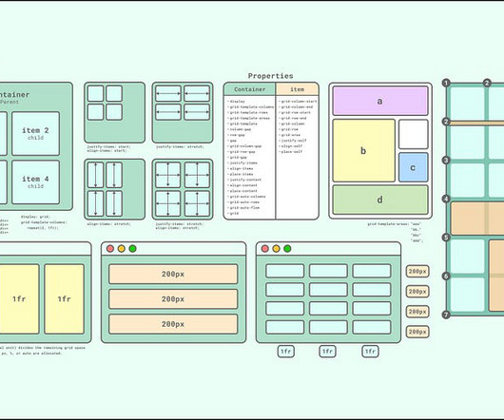Click the green area labeled d
504x420 pixels.
(x=380, y=200)
